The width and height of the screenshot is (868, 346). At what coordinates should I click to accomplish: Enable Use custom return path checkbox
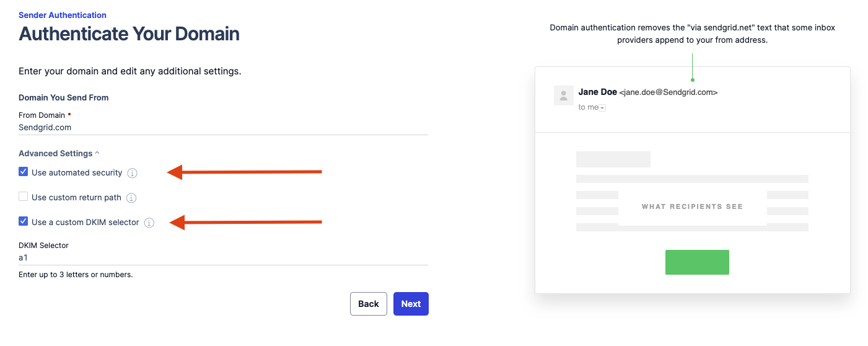click(x=23, y=197)
